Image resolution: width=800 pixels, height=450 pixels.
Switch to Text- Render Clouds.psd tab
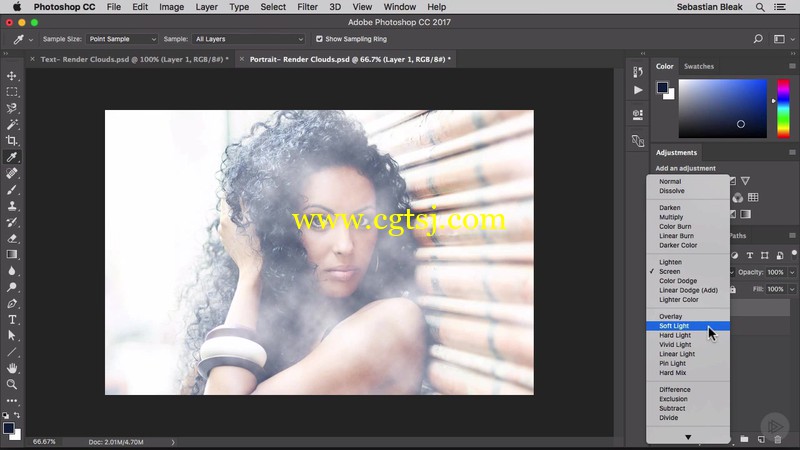pos(134,59)
